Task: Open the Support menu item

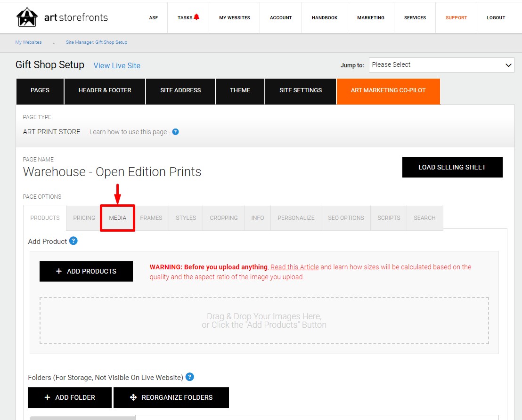Action: pos(456,17)
